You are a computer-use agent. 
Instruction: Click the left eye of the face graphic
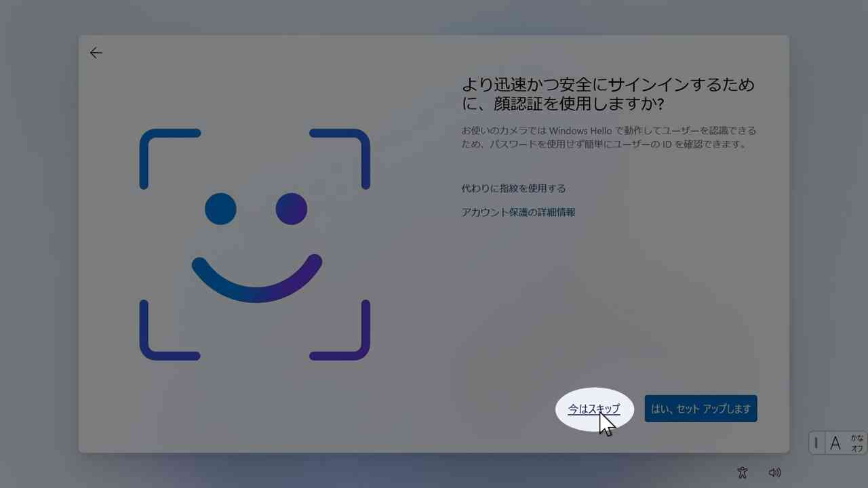pos(221,209)
